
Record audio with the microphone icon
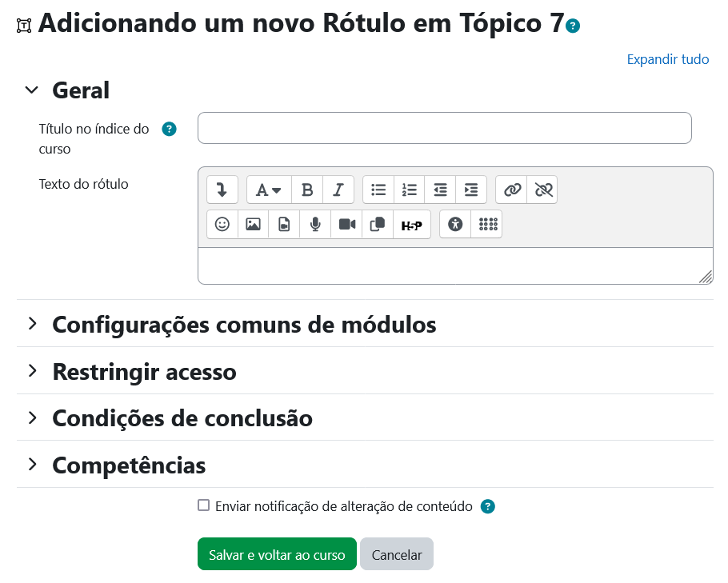tap(315, 225)
